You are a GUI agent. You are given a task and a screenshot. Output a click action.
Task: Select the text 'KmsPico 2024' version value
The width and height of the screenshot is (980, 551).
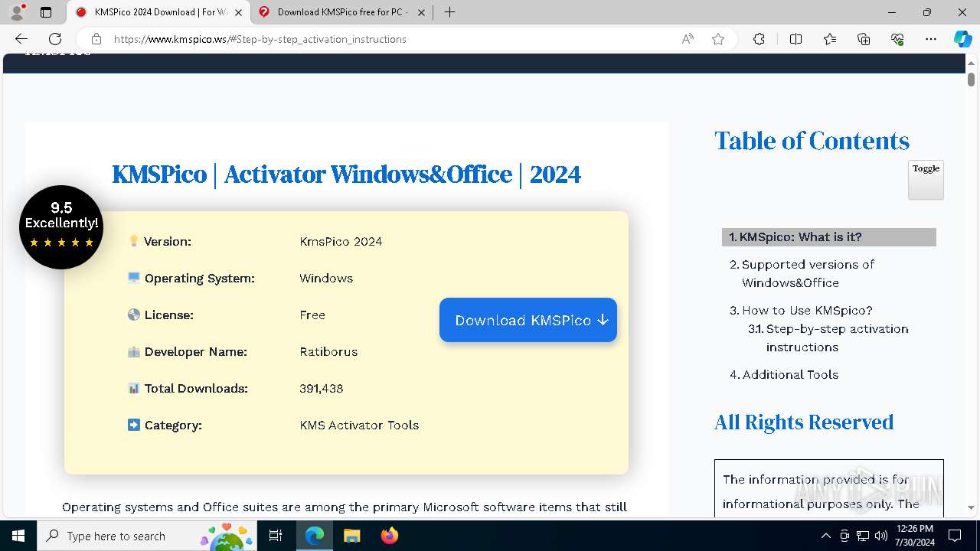(x=341, y=241)
